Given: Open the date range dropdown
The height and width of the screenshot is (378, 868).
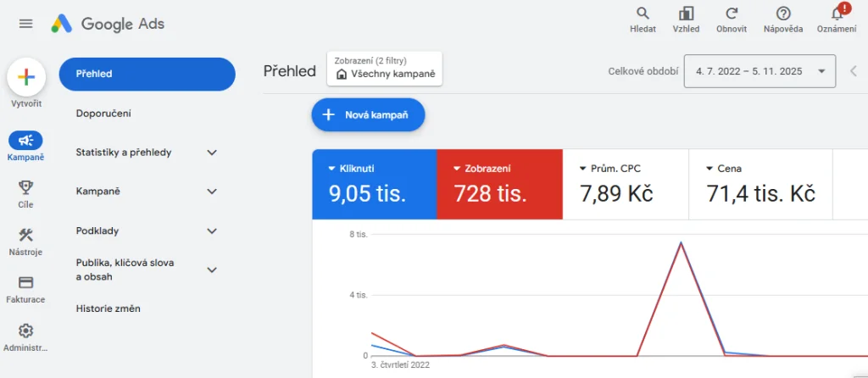Looking at the screenshot, I should (759, 71).
